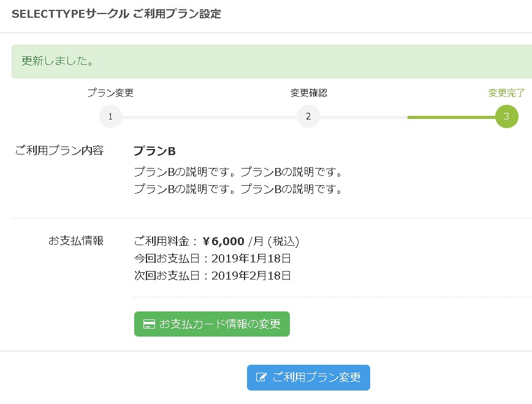The width and height of the screenshot is (532, 404).
Task: Click the 変更確認 step label
Action: coord(308,93)
